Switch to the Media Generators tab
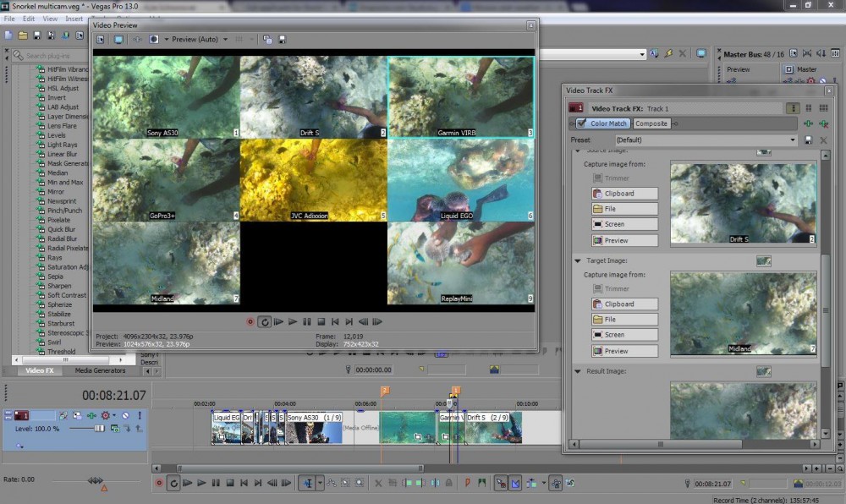Image resolution: width=846 pixels, height=504 pixels. point(101,370)
